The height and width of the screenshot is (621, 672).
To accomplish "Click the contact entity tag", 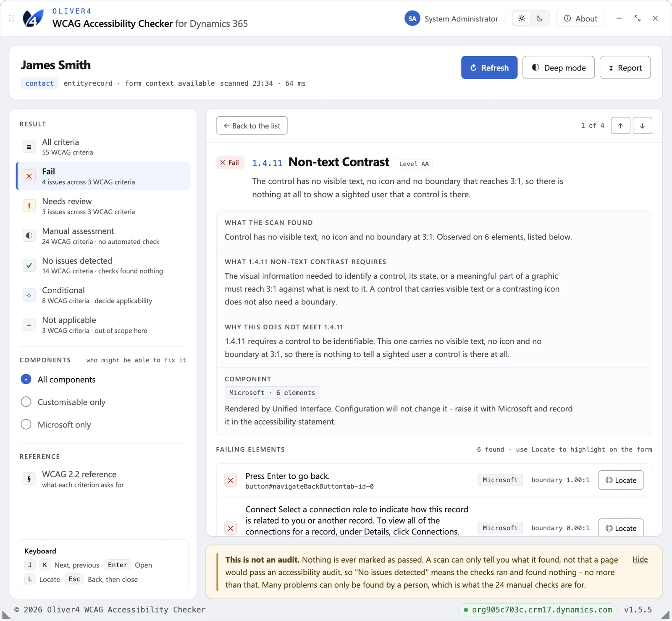I will [x=39, y=83].
